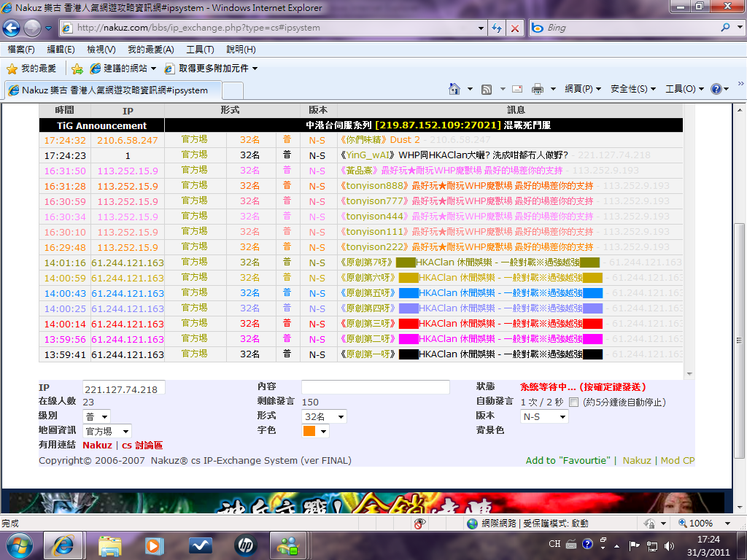Click the RSS feeds icon
This screenshot has height=560, width=747.
pos(487,89)
